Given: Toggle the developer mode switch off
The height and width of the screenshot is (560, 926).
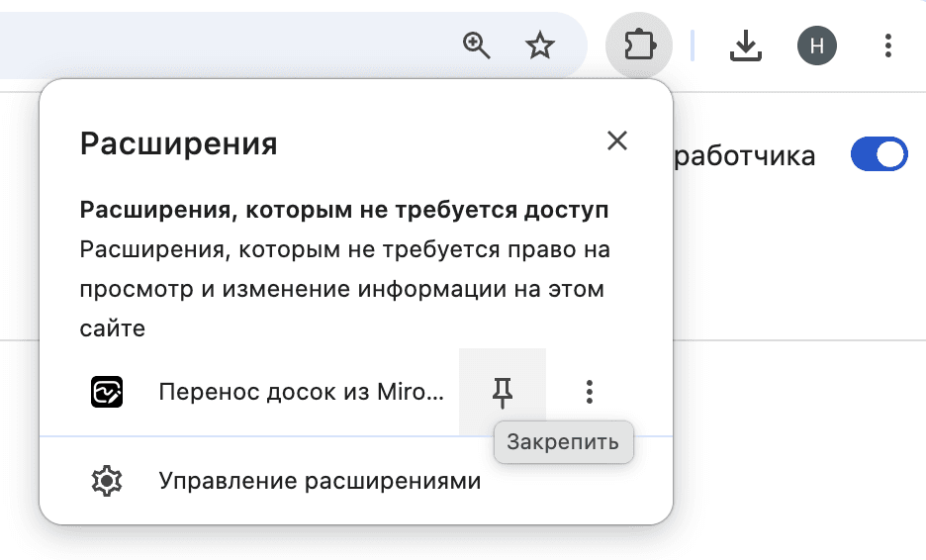Looking at the screenshot, I should 879,154.
